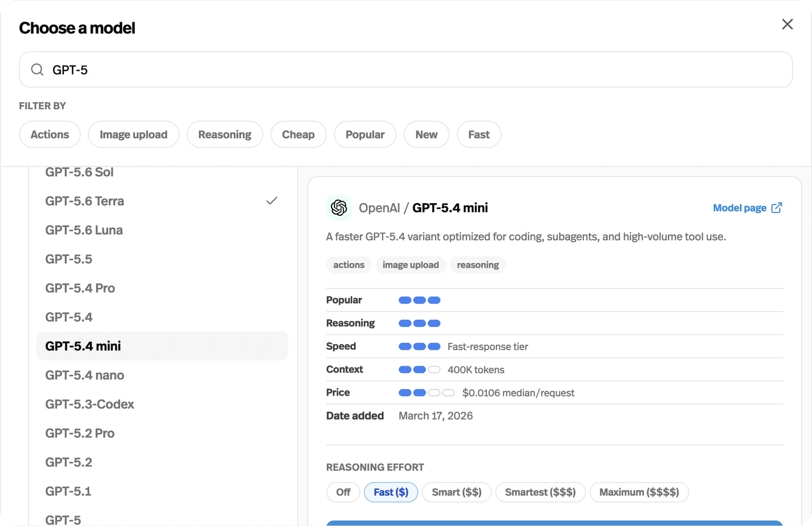The height and width of the screenshot is (526, 812).
Task: Select GPT-5.3-Codex in the model list
Action: click(162, 404)
